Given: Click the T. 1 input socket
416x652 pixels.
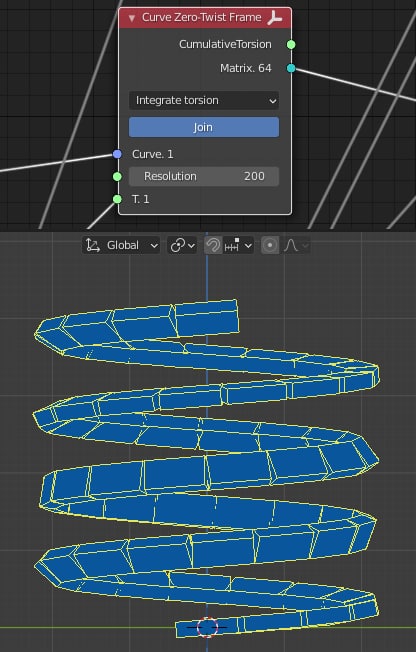Looking at the screenshot, I should pos(117,199).
